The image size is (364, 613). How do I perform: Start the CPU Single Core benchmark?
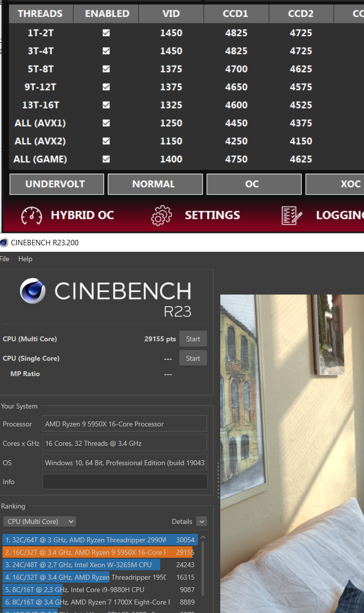[x=193, y=358]
